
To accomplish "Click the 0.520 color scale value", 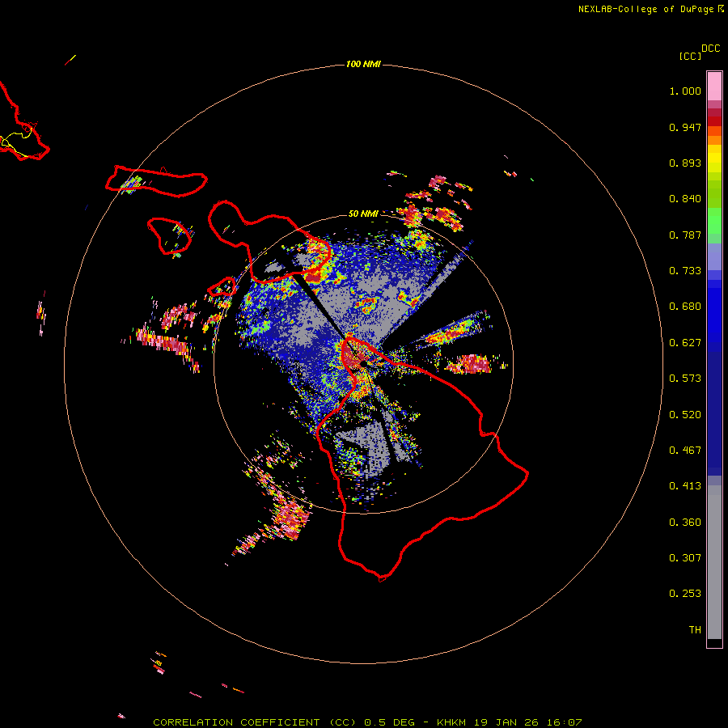I will (x=685, y=415).
